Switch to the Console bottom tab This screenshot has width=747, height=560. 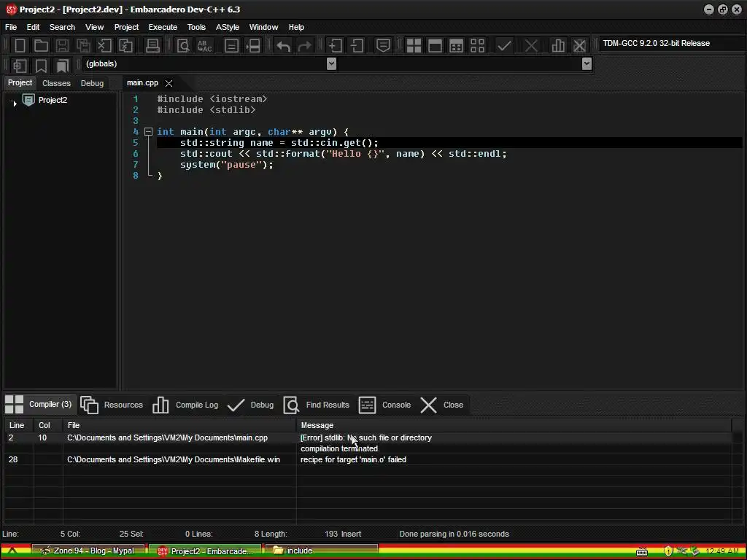coord(384,405)
